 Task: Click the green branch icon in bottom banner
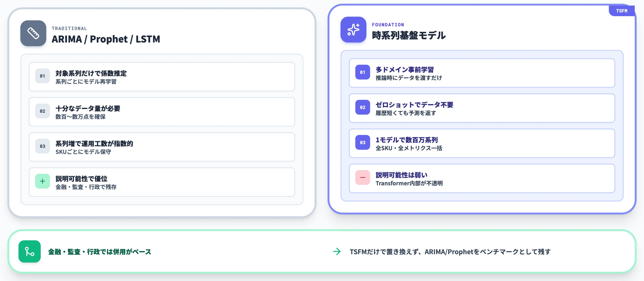(x=30, y=251)
